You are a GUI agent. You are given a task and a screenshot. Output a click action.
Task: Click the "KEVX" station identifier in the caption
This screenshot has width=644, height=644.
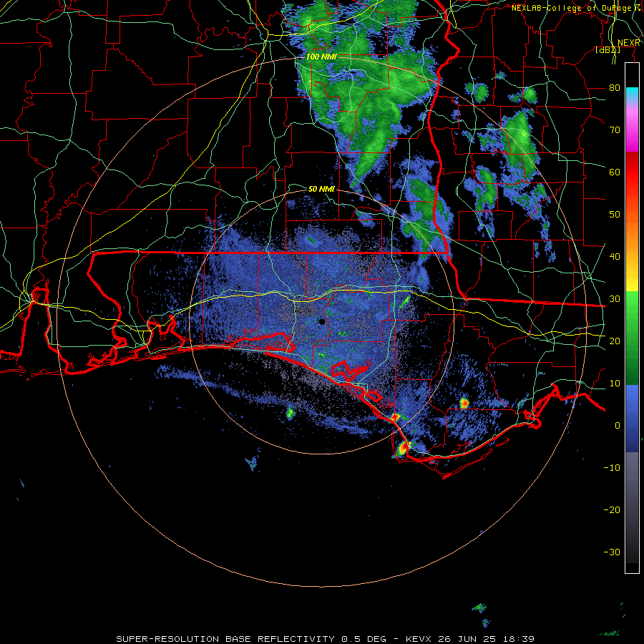(x=419, y=639)
